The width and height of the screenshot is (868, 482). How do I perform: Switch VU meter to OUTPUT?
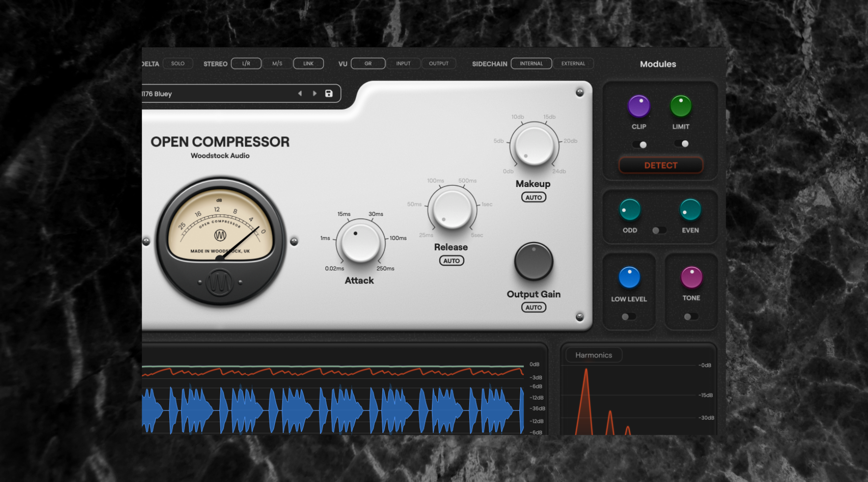tap(439, 64)
